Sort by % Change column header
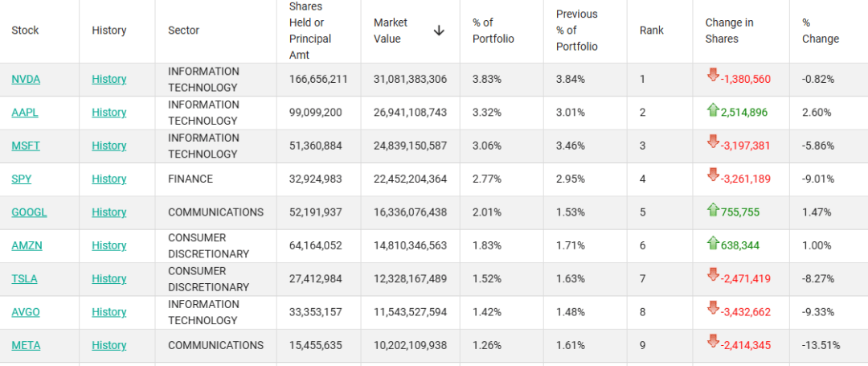The height and width of the screenshot is (366, 868). point(820,31)
